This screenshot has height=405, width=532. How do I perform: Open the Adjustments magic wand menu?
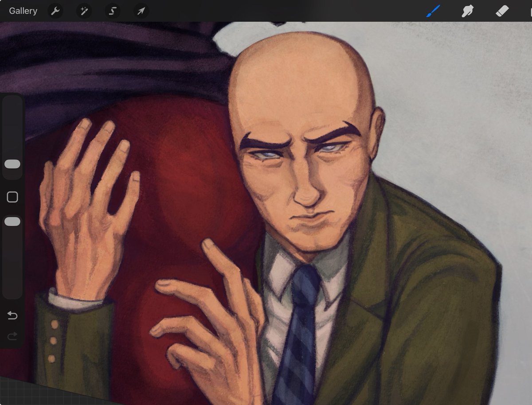click(x=83, y=11)
